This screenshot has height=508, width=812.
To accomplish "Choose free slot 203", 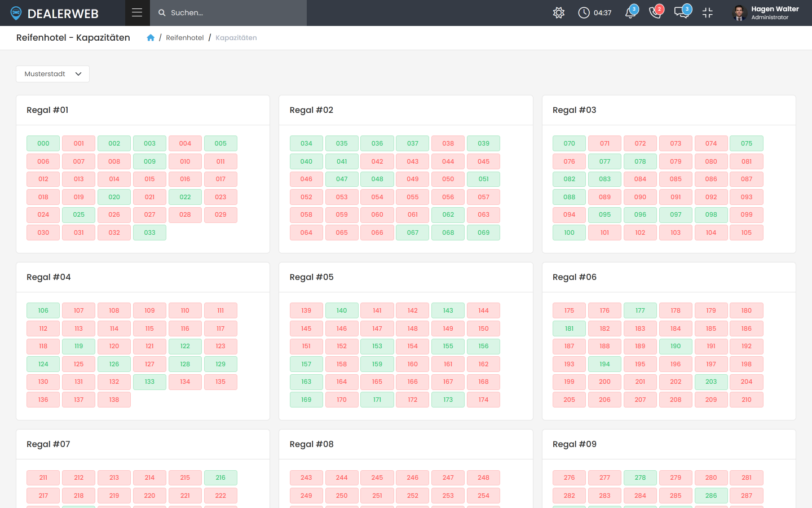I will (x=711, y=382).
